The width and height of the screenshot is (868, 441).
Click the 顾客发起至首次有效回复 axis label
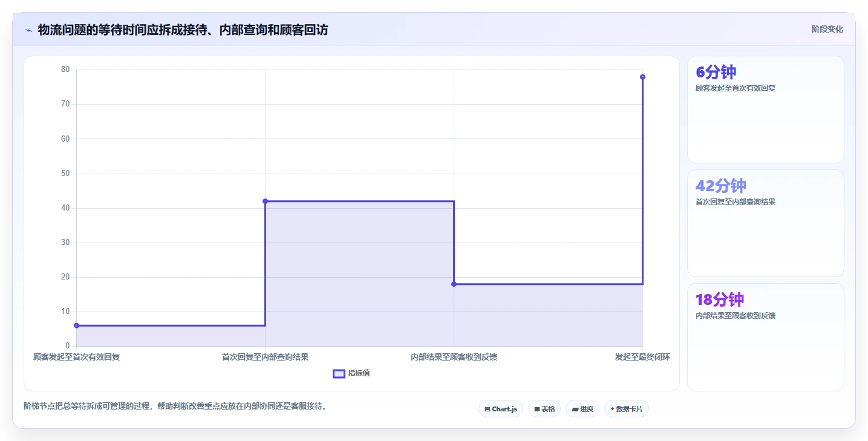point(77,357)
